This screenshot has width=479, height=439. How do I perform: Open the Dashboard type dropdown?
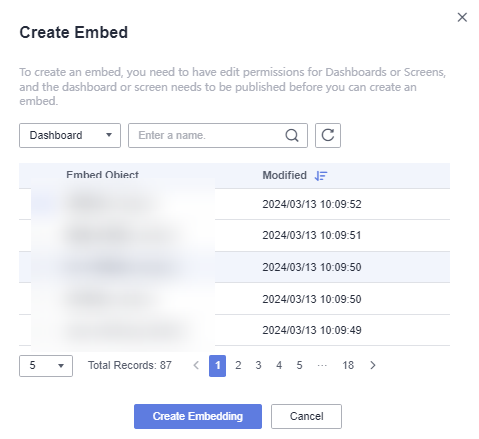tap(70, 135)
